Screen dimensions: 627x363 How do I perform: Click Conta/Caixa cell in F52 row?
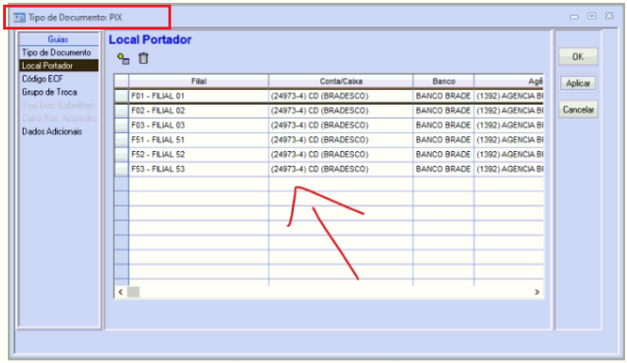pyautogui.click(x=341, y=154)
